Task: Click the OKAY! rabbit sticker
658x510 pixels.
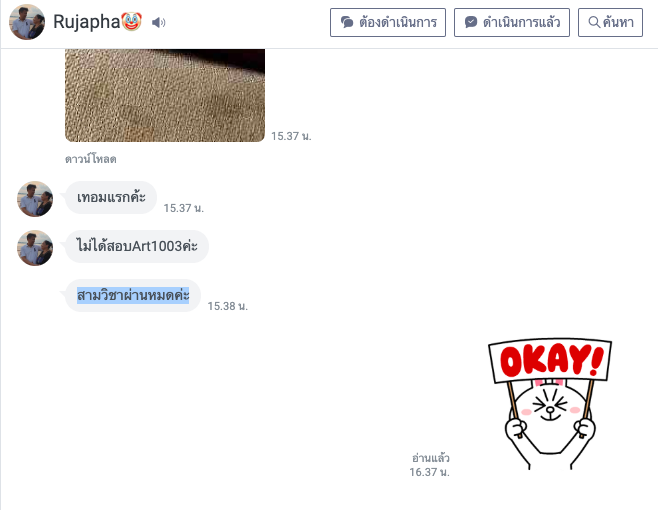Action: [550, 404]
